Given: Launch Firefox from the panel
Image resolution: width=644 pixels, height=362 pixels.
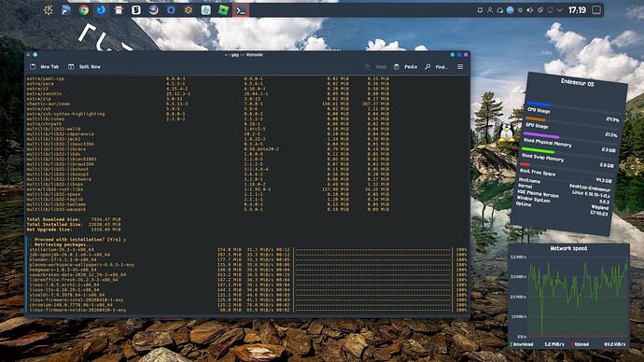Looking at the screenshot, I should click(x=101, y=10).
